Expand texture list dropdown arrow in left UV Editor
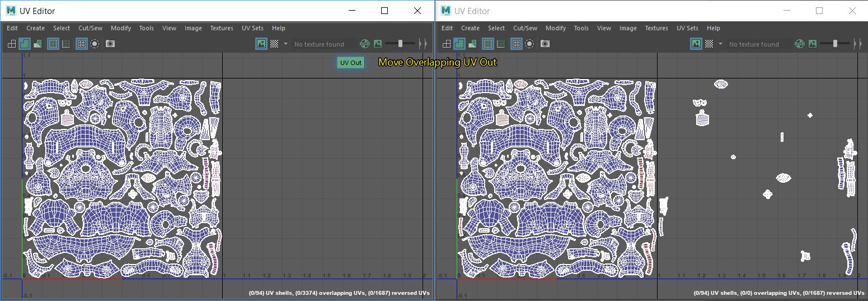The image size is (868, 301). click(x=285, y=44)
